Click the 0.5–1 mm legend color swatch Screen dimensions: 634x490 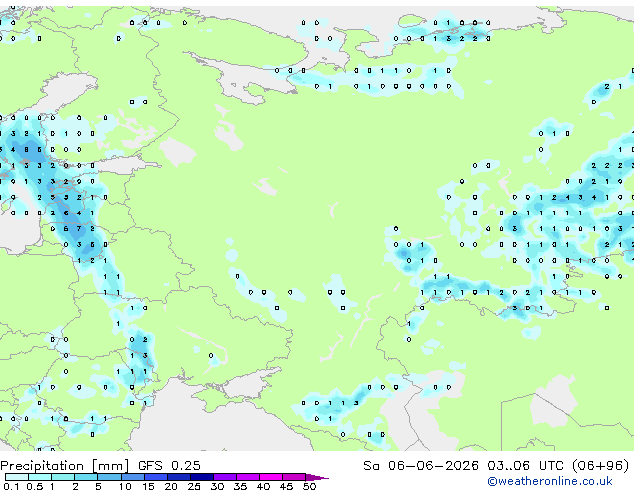[x=40, y=477]
